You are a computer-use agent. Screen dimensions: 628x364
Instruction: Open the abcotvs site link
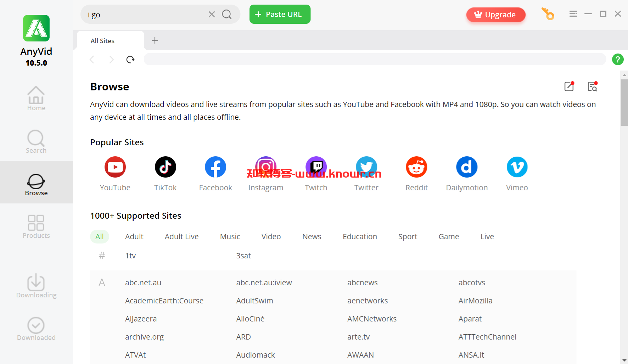pyautogui.click(x=472, y=282)
